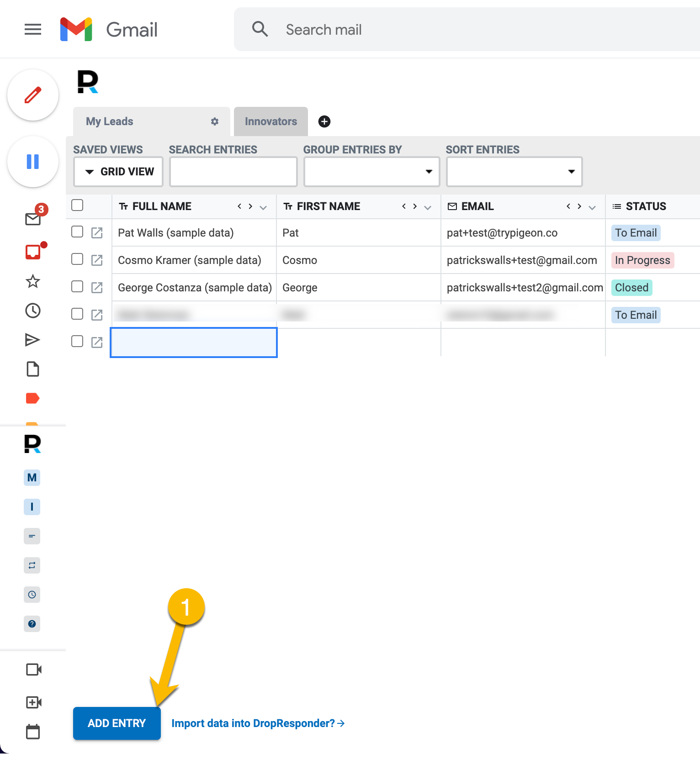Click the Gmail logo
Viewport: 700px width, 759px height.
109,30
